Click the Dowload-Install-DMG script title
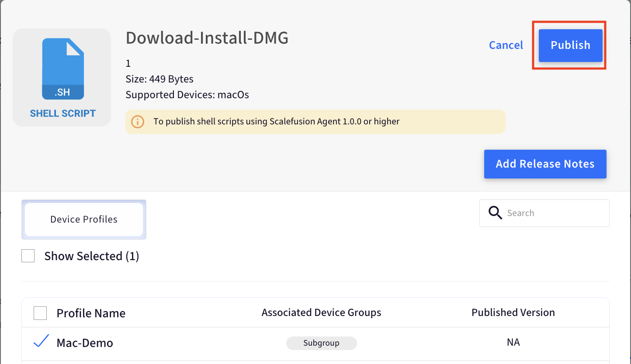 click(x=207, y=38)
